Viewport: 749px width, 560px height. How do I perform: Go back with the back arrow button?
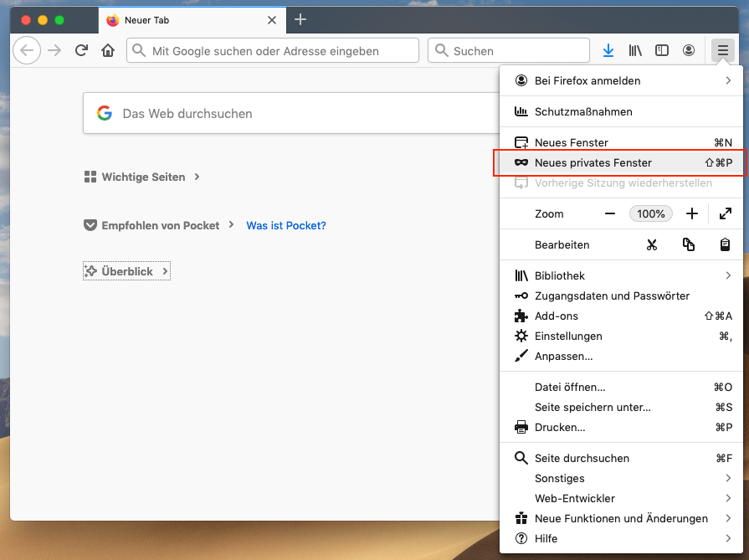[27, 50]
